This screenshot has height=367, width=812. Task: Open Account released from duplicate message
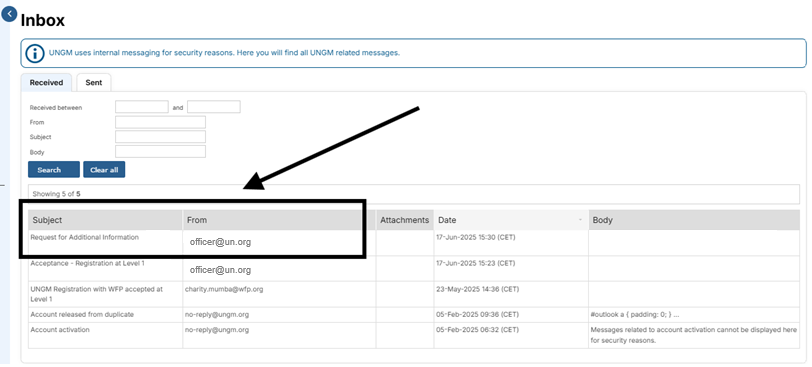click(82, 314)
